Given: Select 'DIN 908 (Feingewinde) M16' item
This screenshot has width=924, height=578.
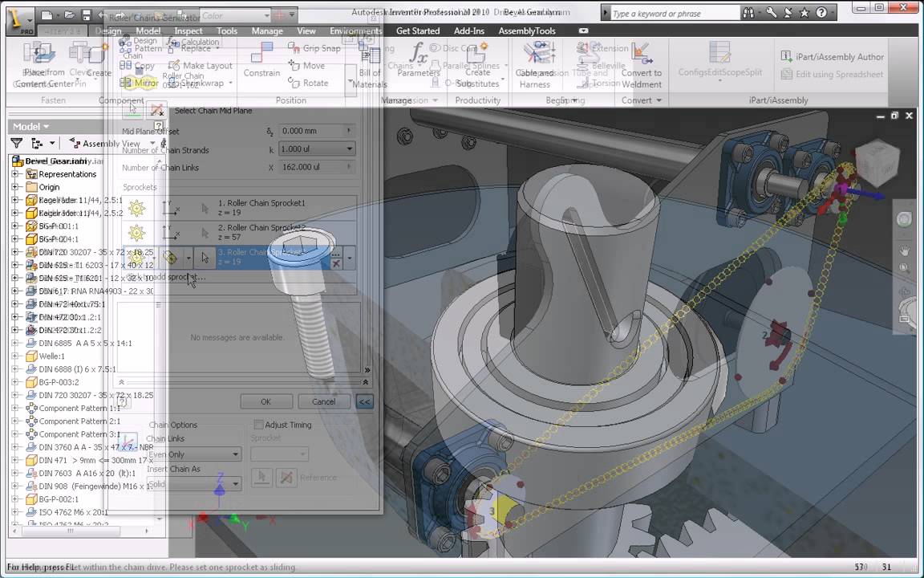Looking at the screenshot, I should click(89, 486).
